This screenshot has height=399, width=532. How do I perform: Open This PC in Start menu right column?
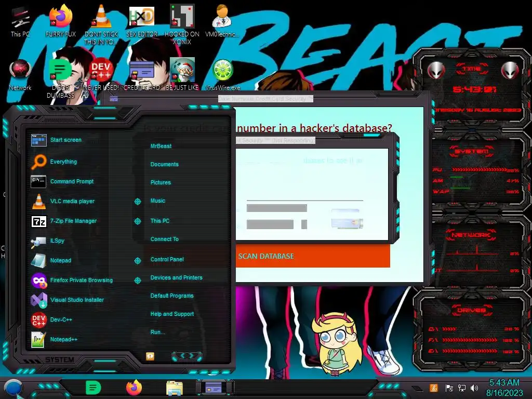click(160, 221)
